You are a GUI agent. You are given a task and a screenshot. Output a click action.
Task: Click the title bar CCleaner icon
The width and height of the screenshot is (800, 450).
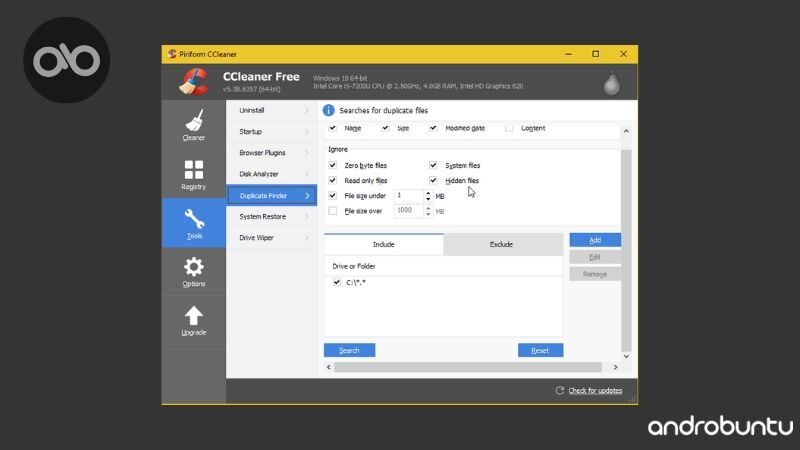[172, 54]
